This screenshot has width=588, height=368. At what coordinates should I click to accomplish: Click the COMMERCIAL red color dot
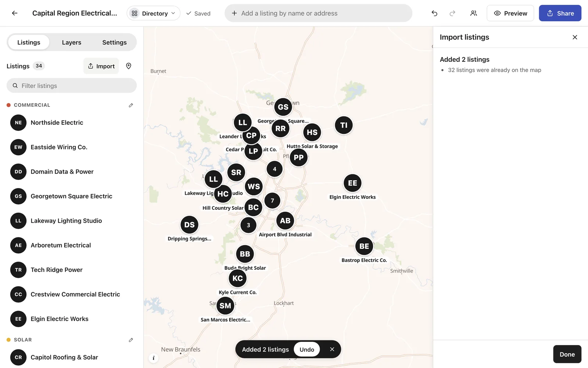(8, 105)
